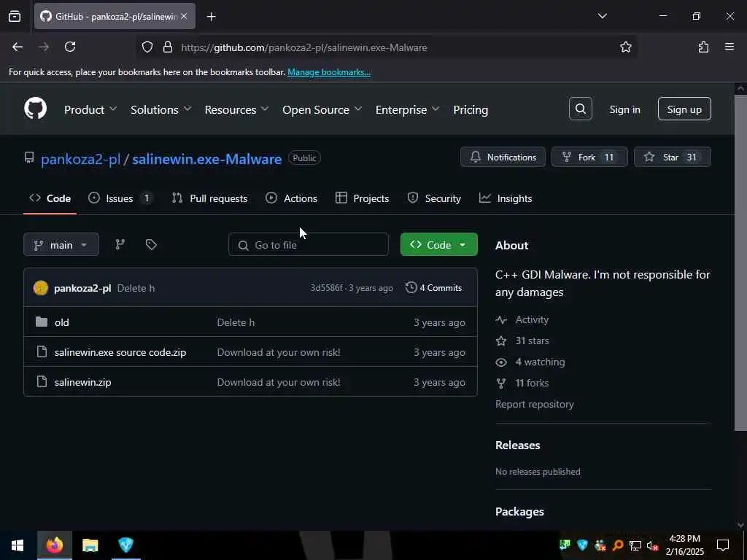Open the salinewin.exe-Malware repository link
This screenshot has height=560, width=747.
pyautogui.click(x=206, y=158)
